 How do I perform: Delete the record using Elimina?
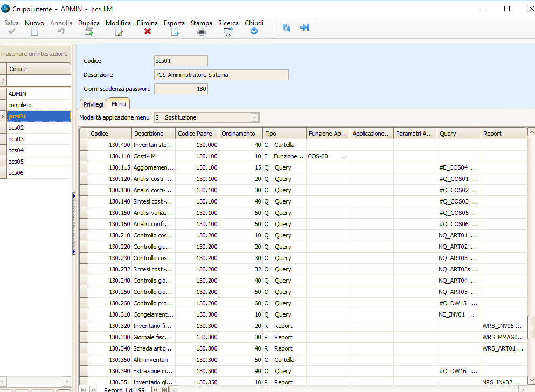(147, 31)
